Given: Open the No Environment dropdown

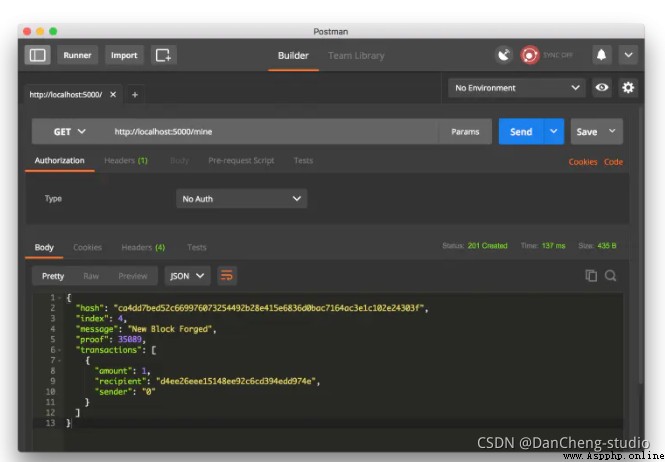Looking at the screenshot, I should [517, 88].
